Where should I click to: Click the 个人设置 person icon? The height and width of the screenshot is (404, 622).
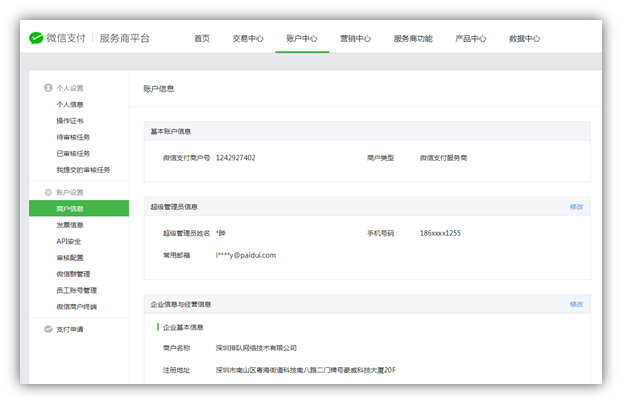(x=48, y=88)
